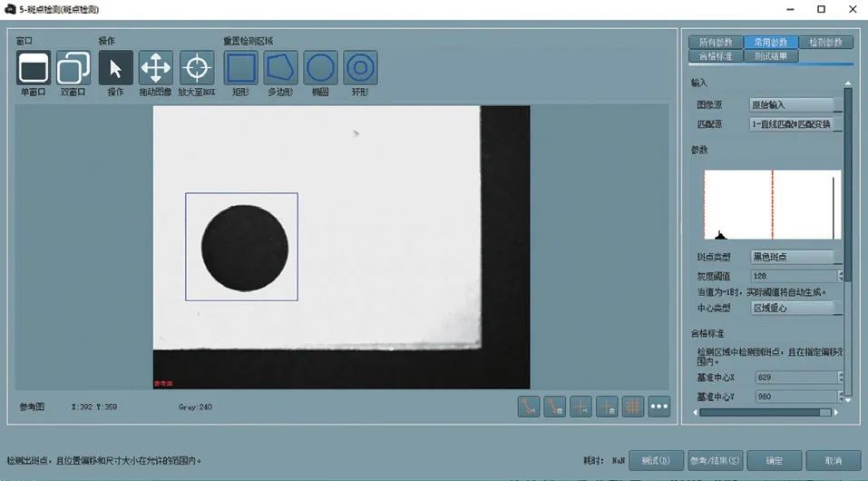Click the 灰度阈值 value field 128
The height and width of the screenshot is (481, 868).
(794, 276)
